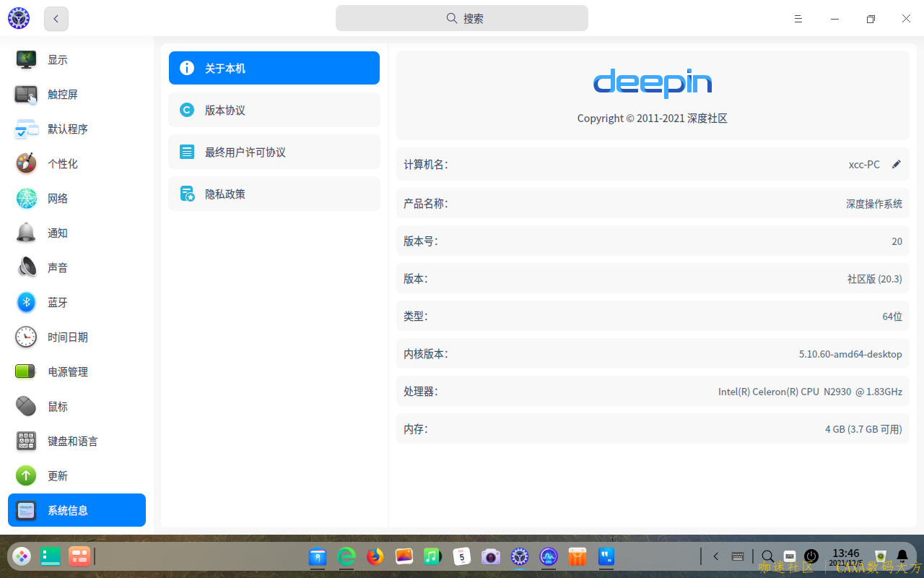The height and width of the screenshot is (578, 924).
Task: Open Bluetooth (蓝牙) settings
Action: point(77,303)
